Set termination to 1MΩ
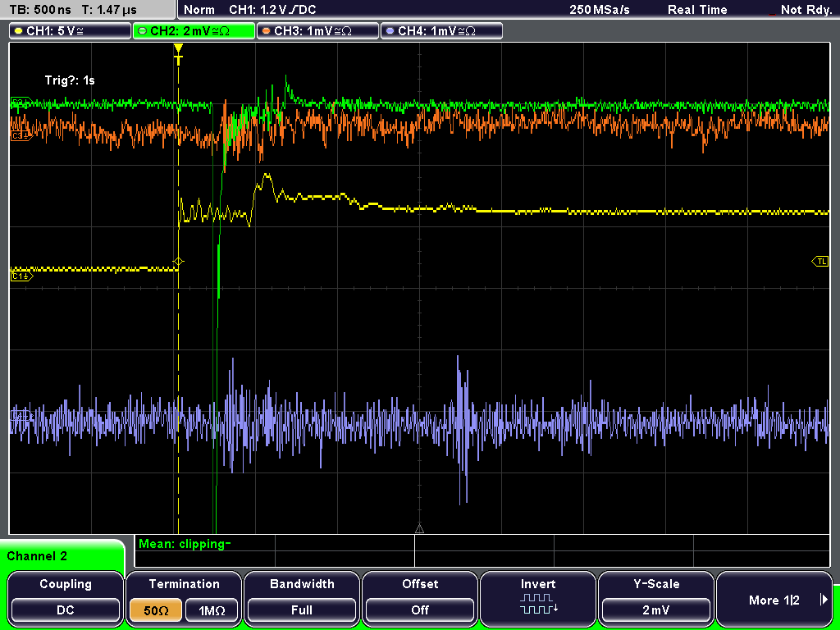Image resolution: width=840 pixels, height=630 pixels. point(212,610)
